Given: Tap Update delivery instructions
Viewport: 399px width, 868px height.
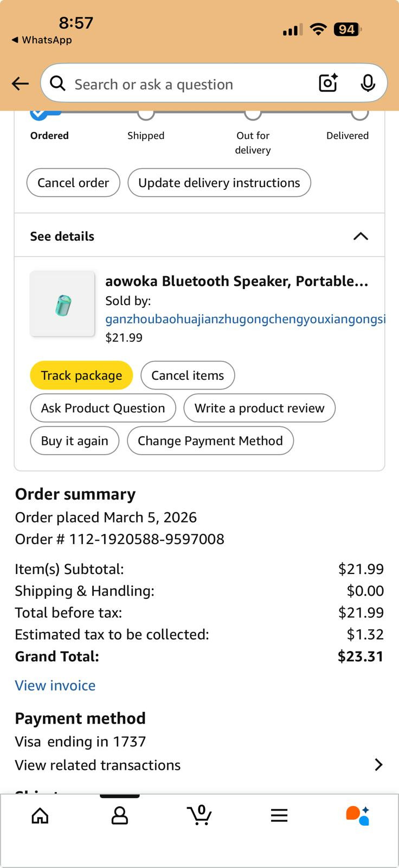Looking at the screenshot, I should point(219,183).
